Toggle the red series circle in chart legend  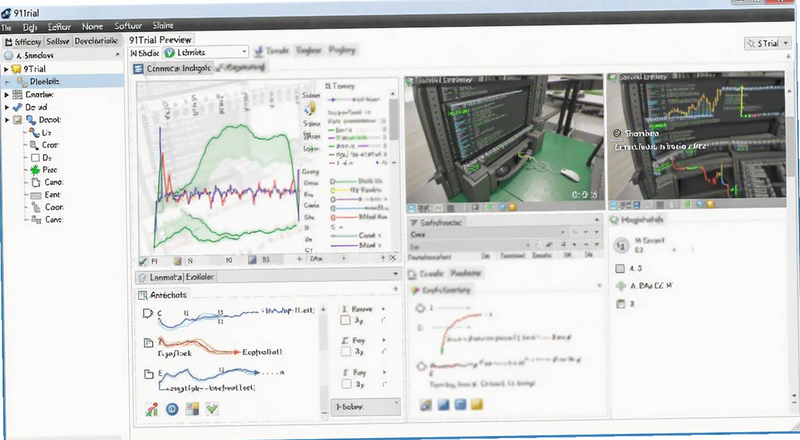pos(333,217)
